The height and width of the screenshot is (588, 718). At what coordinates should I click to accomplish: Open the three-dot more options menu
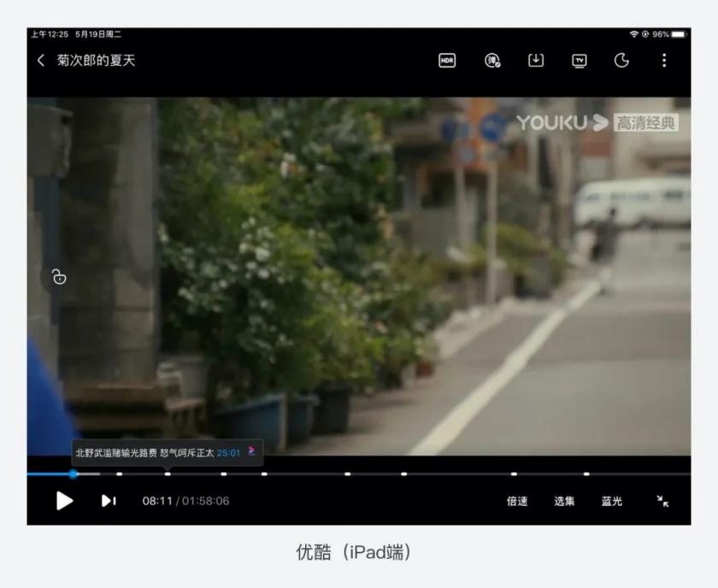[x=664, y=60]
